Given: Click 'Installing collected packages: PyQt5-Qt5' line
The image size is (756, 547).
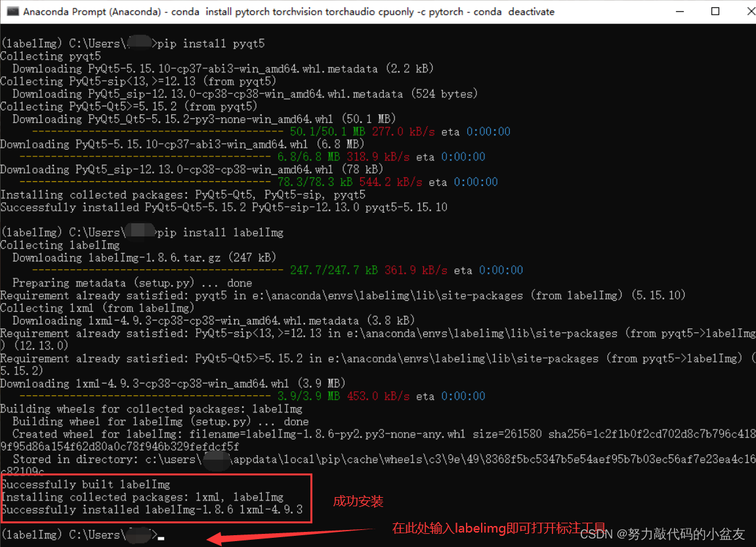Looking at the screenshot, I should click(x=183, y=195).
